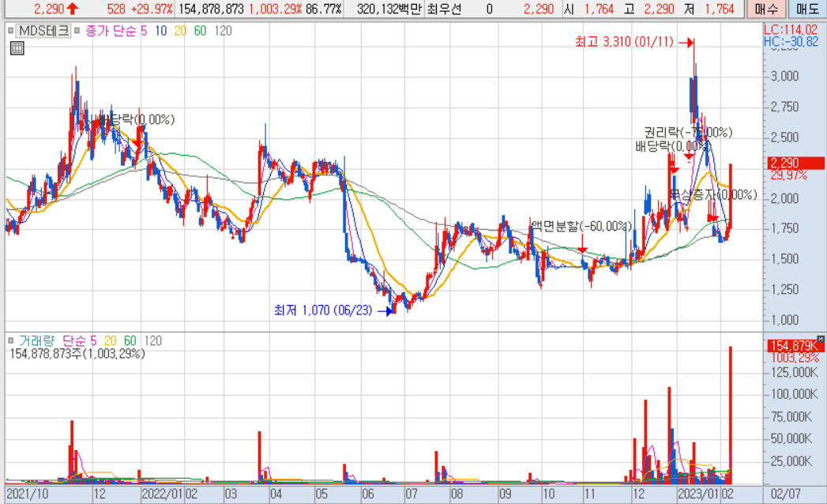Click the 2021/10 date on time axis
Image resolution: width=827 pixels, height=504 pixels.
27,495
